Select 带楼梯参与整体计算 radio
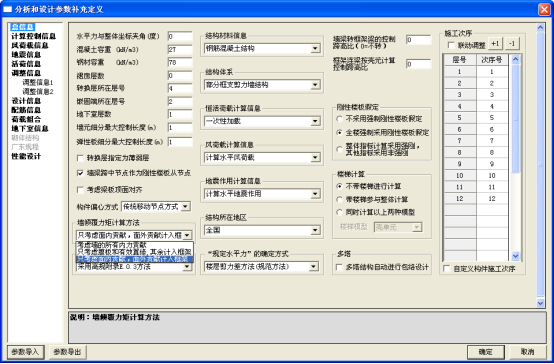 pyautogui.click(x=339, y=200)
